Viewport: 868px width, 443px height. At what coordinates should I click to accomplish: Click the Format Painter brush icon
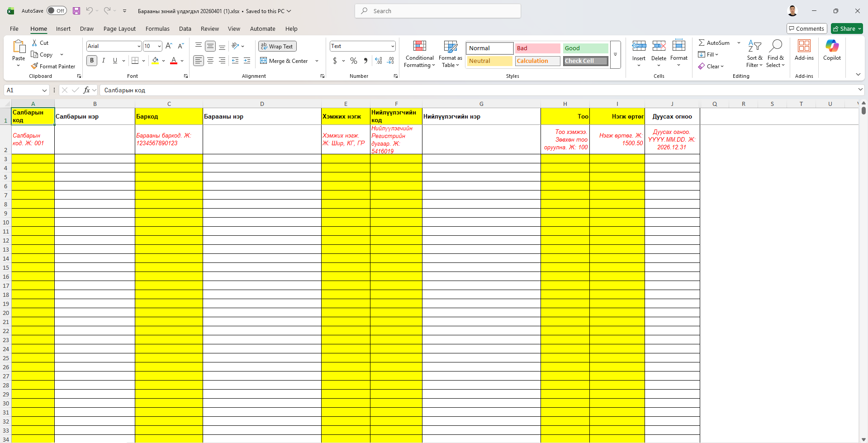pyautogui.click(x=34, y=66)
